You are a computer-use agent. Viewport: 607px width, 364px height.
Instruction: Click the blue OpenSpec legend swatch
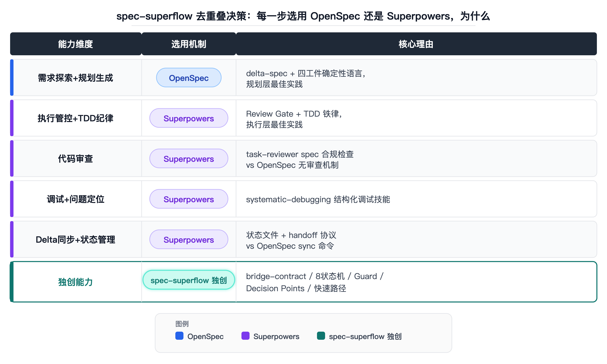tap(179, 336)
